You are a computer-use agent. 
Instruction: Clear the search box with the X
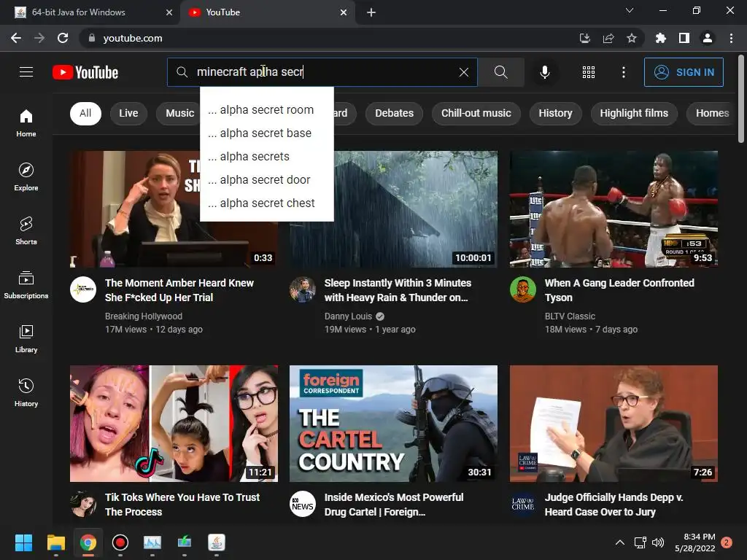coord(463,72)
